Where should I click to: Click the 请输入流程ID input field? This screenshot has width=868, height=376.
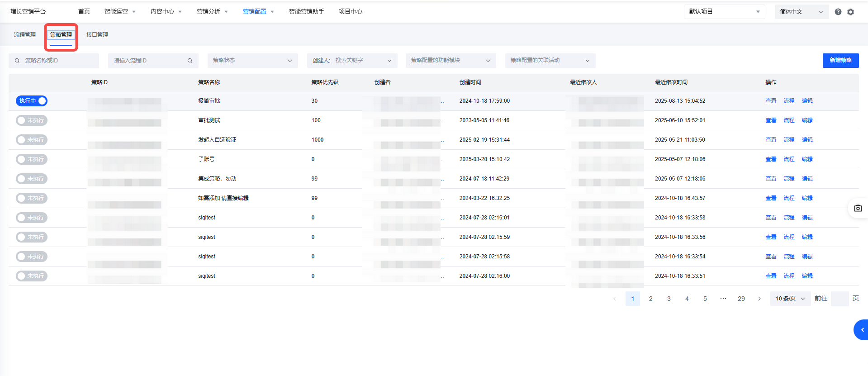(x=153, y=61)
